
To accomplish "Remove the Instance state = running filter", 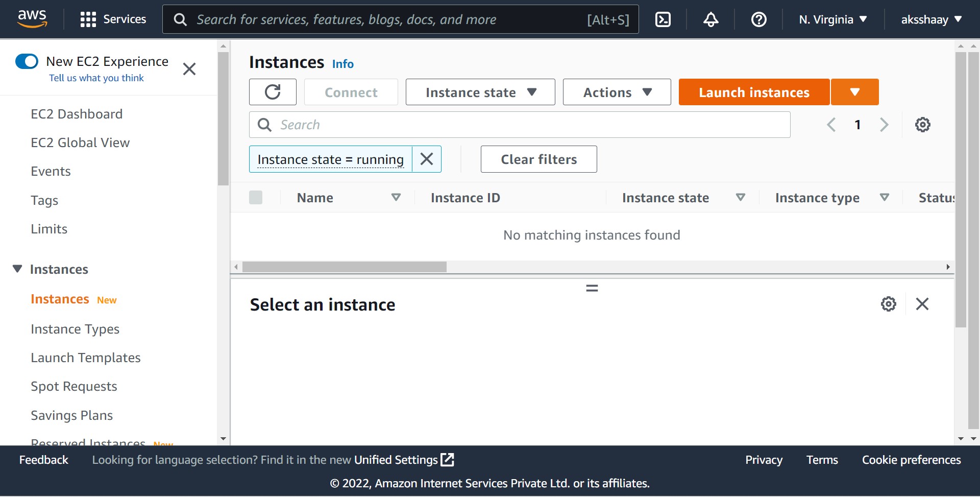I will click(427, 159).
